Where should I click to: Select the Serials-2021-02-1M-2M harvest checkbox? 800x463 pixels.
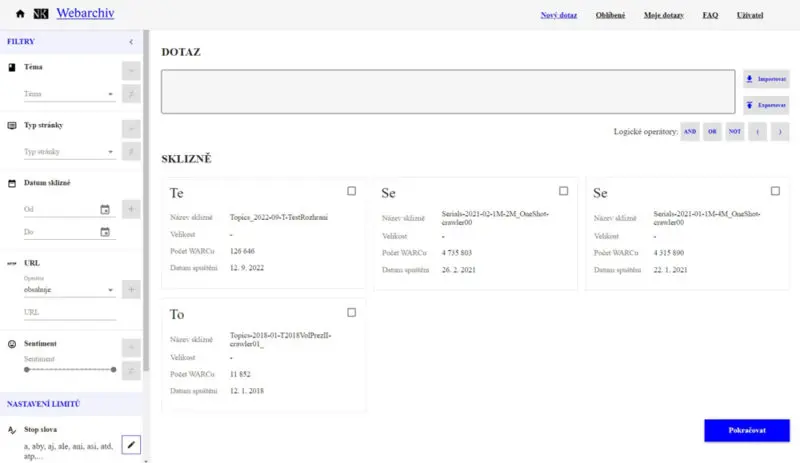coord(564,191)
